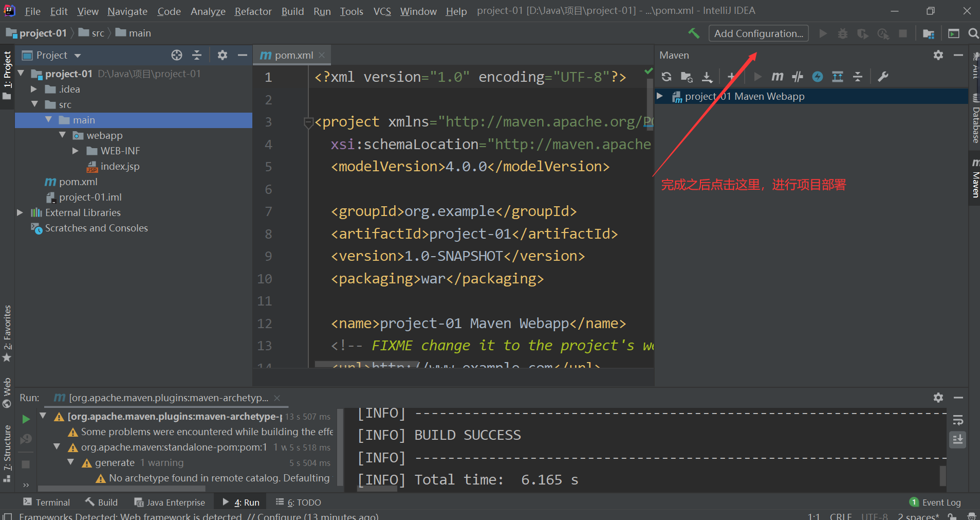Open the TODO tool window
The image size is (980, 520).
click(299, 503)
